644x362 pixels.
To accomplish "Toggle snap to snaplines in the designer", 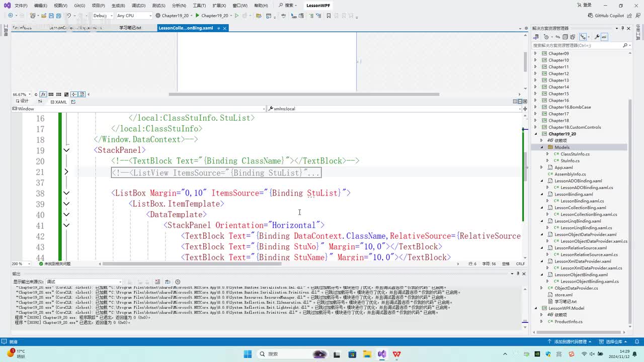I will [x=74, y=95].
